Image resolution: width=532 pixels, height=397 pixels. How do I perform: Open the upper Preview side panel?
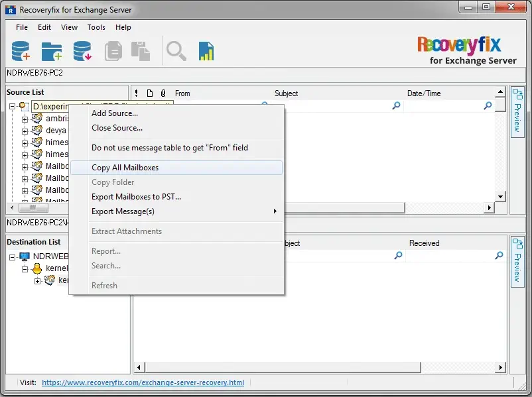point(517,112)
